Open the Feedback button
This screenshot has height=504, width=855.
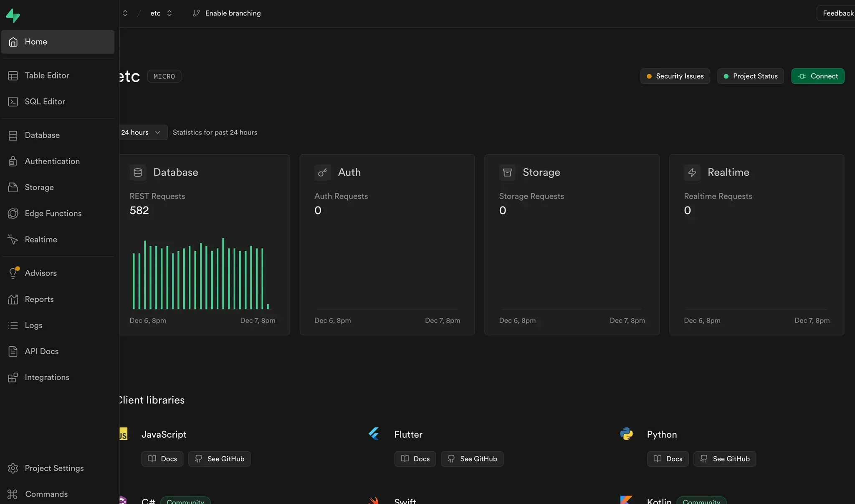pyautogui.click(x=837, y=13)
